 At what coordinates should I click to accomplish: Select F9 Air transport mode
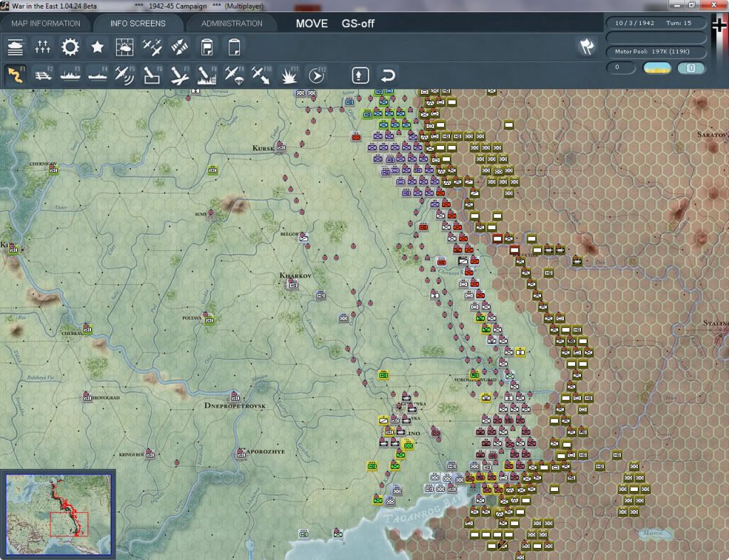(x=234, y=75)
